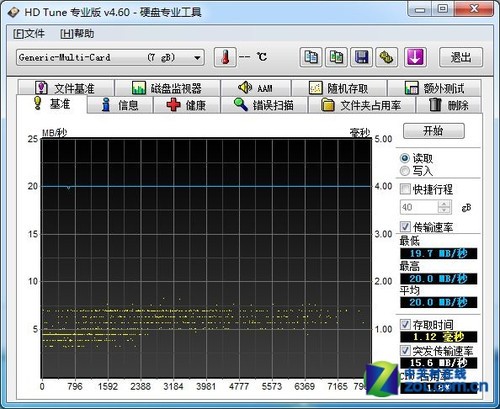Image resolution: width=500 pixels, height=409 pixels.
Task: Click the short stroke size spinner arrows
Action: (x=444, y=207)
